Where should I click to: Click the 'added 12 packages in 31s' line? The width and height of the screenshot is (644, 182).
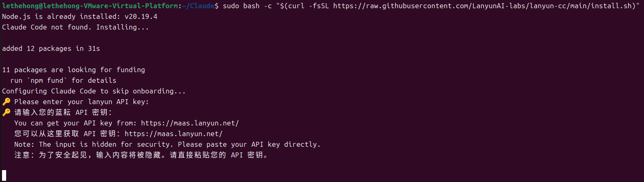coord(51,48)
